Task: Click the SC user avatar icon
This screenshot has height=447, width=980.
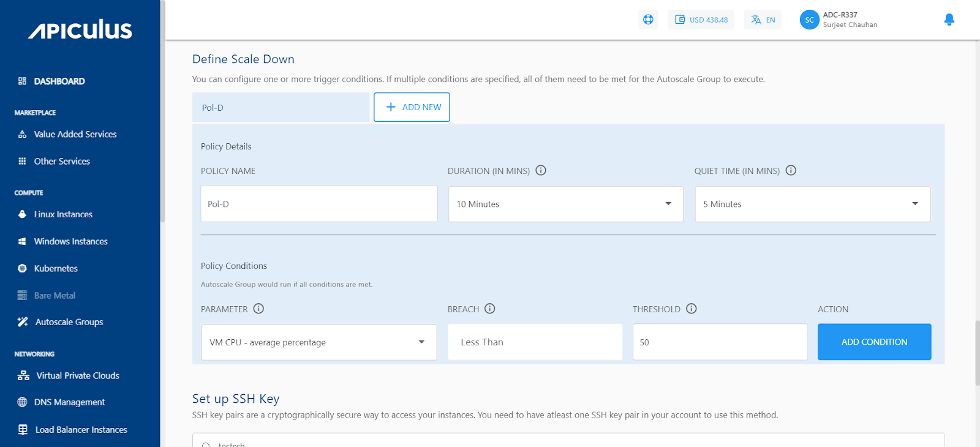Action: click(809, 20)
